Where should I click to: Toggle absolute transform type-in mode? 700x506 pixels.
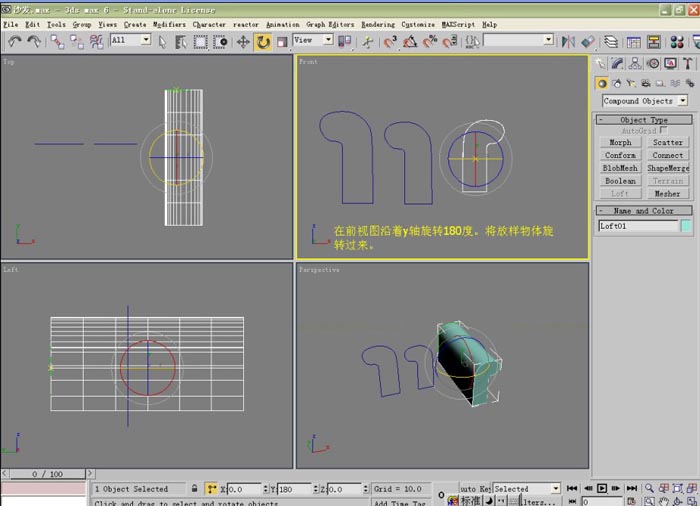click(x=211, y=489)
